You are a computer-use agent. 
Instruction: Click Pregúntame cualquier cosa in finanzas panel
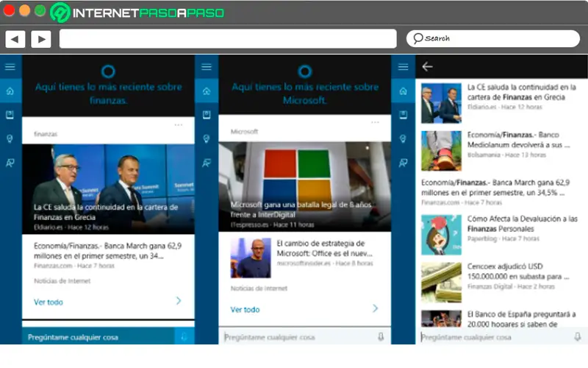pyautogui.click(x=73, y=337)
